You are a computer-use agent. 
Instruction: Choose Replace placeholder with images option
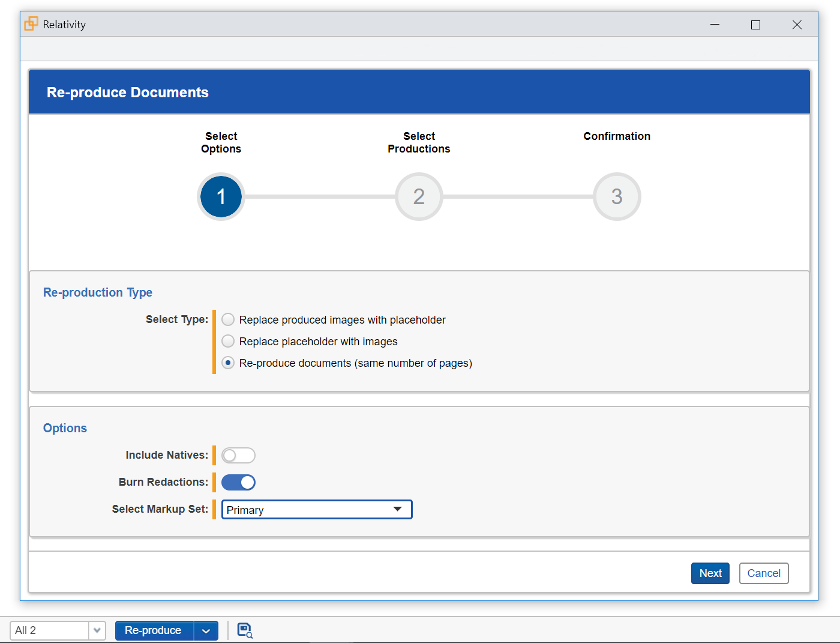(228, 341)
